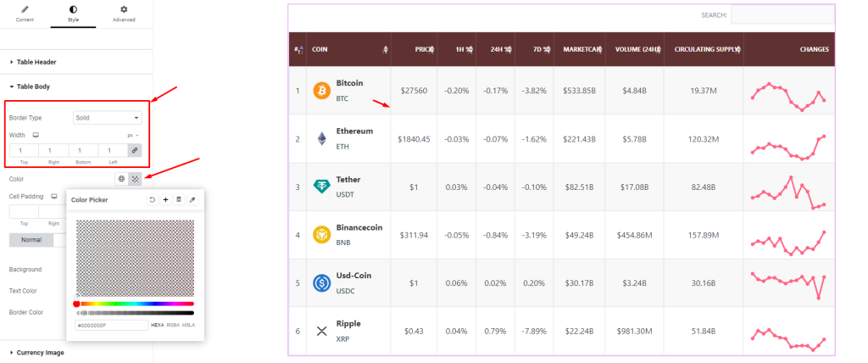Activate the eyedropper color sampler
This screenshot has height=363, width=868.
192,199
